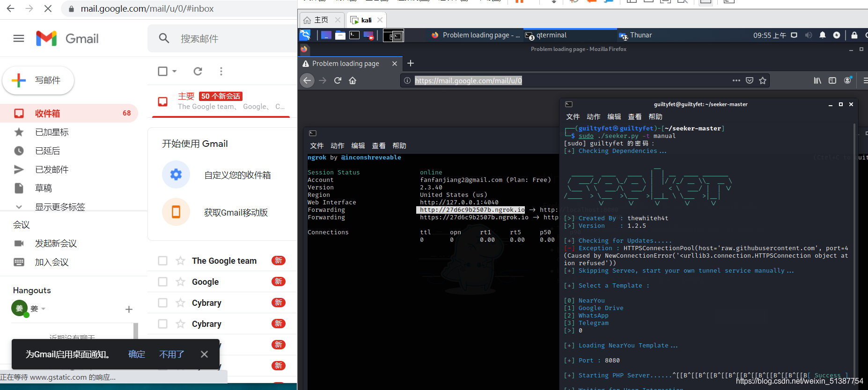This screenshot has width=868, height=390.
Task: Switch to the kali VM tab
Action: 367,20
